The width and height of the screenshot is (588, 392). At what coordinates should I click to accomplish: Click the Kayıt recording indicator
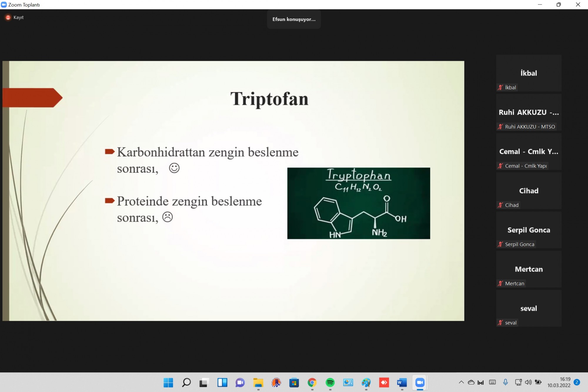[15, 17]
